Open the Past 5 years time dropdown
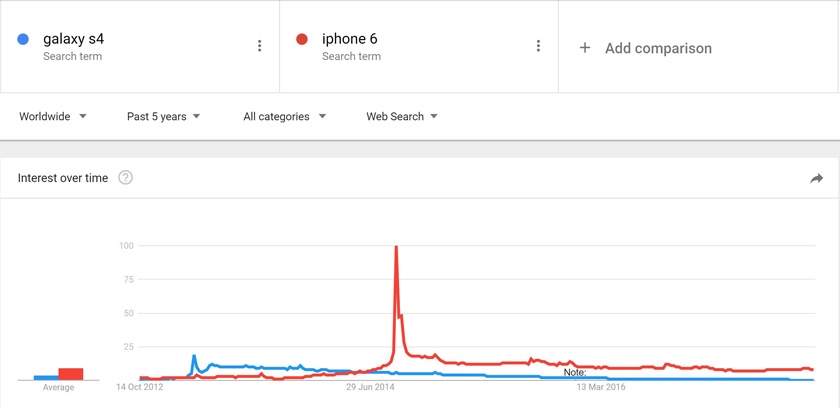 pyautogui.click(x=164, y=117)
